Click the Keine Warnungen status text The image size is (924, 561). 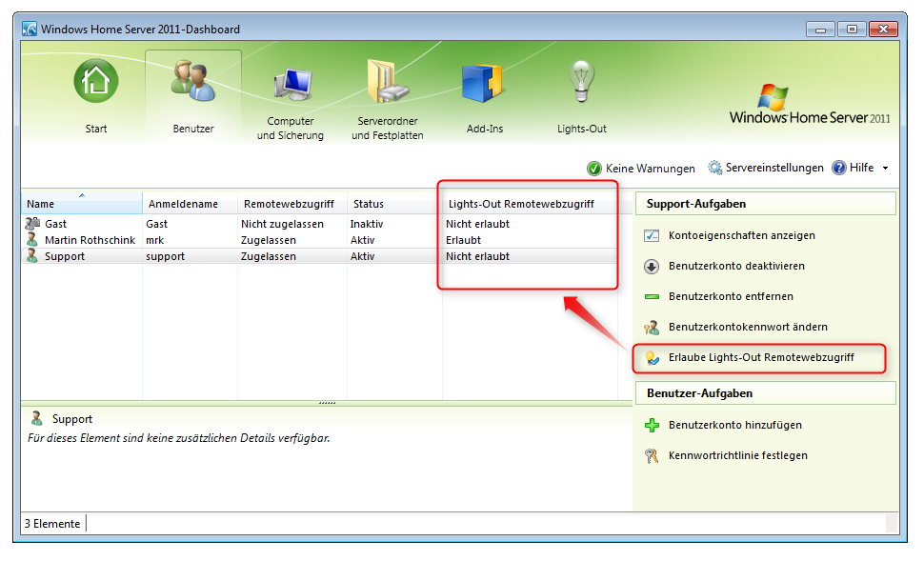650,169
